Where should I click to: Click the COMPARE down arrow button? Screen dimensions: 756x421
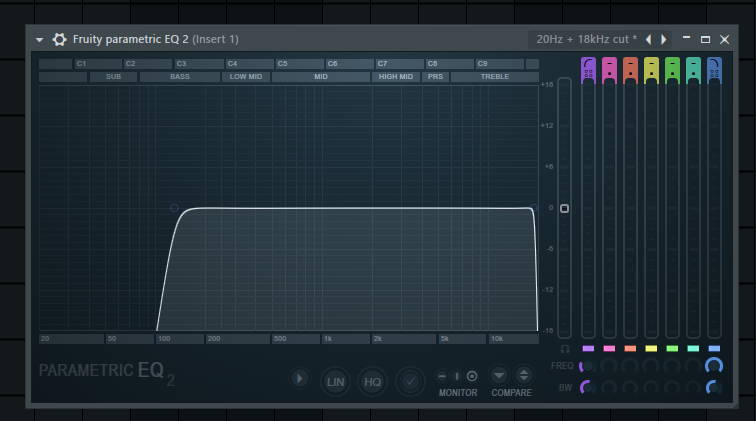[x=499, y=376]
